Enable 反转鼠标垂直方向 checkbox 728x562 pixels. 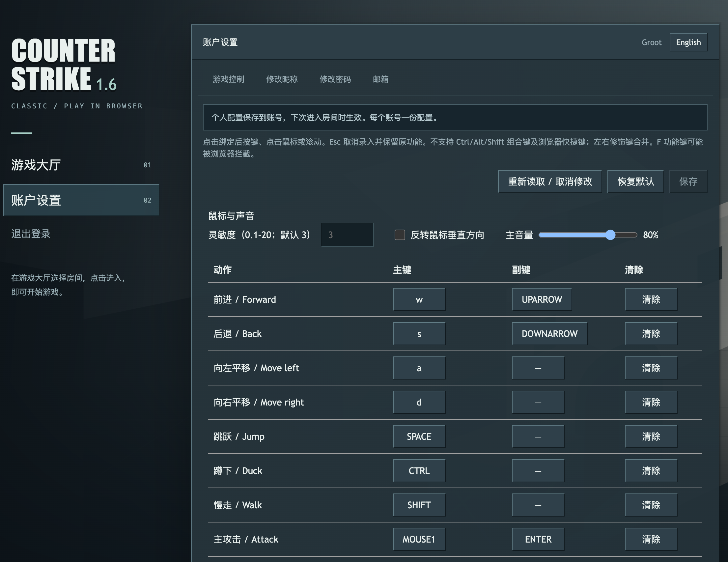[x=400, y=235]
